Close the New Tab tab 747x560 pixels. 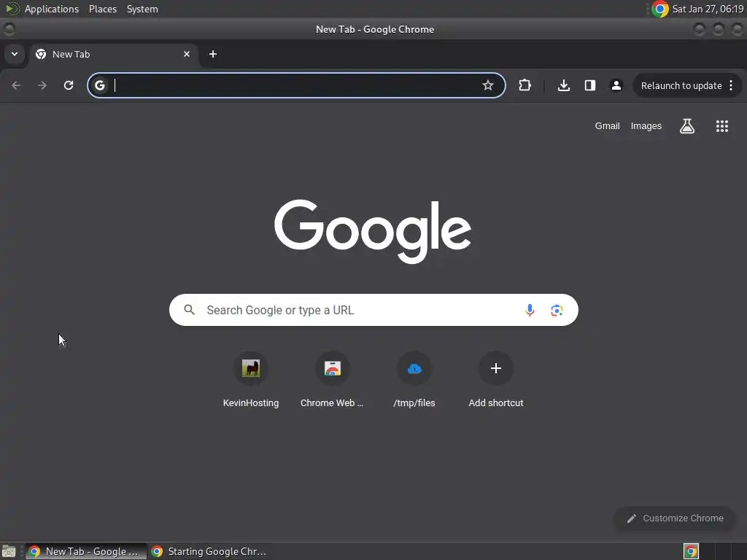[187, 54]
